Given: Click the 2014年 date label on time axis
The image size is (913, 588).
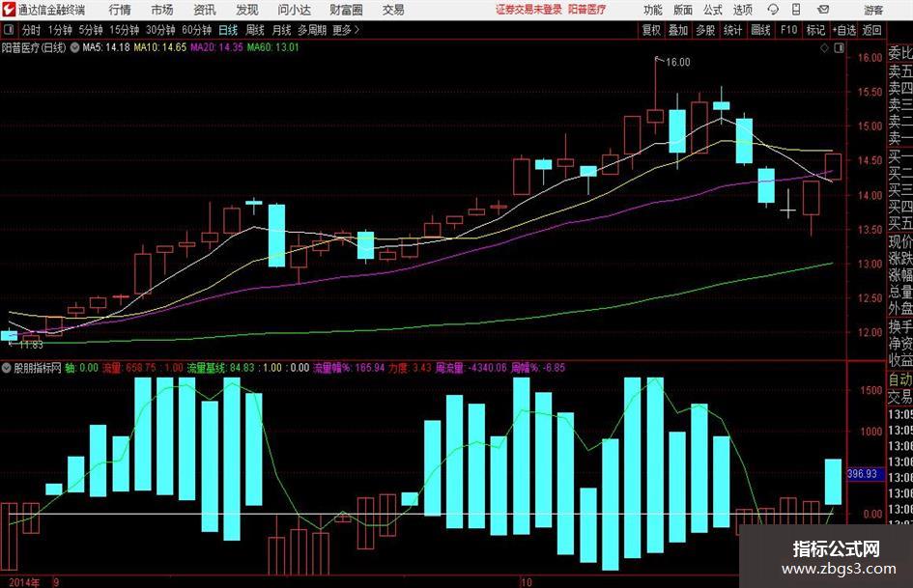Looking at the screenshot, I should pos(24,582).
